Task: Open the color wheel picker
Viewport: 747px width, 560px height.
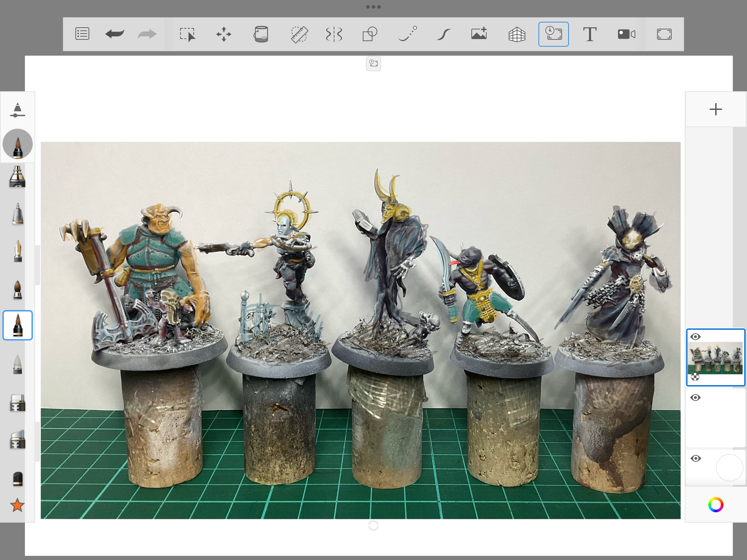Action: tap(716, 505)
